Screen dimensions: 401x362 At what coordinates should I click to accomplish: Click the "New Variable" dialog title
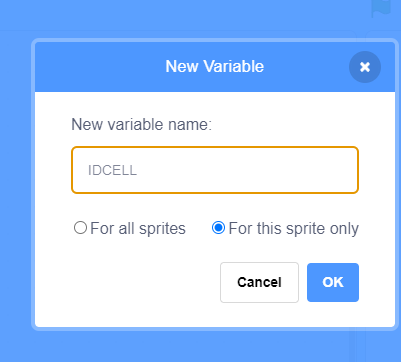click(215, 66)
